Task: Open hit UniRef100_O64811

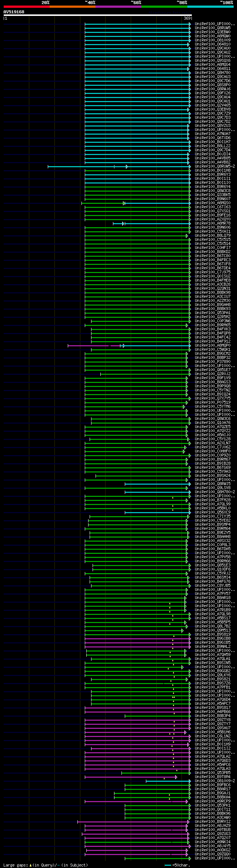Action: 213,68
